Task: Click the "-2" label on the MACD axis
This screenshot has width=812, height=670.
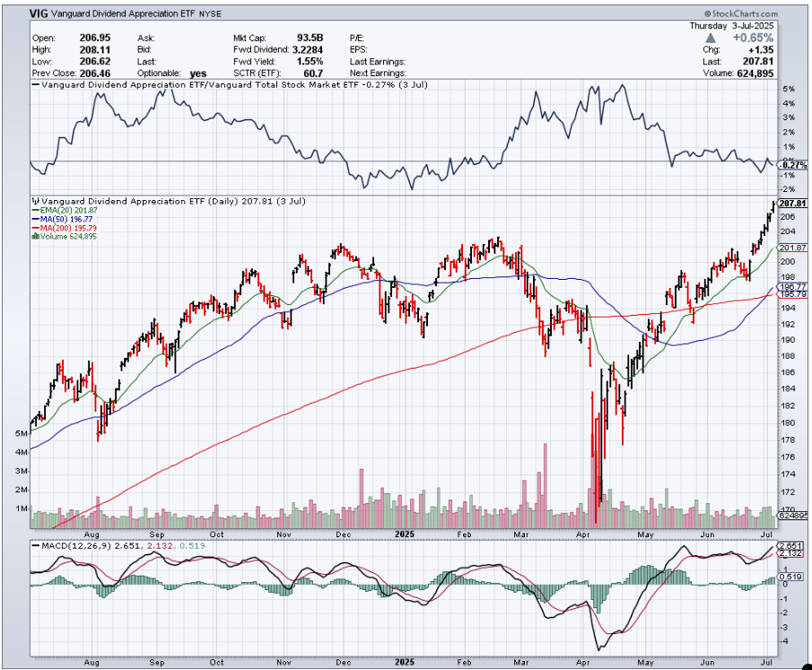Action: point(785,613)
